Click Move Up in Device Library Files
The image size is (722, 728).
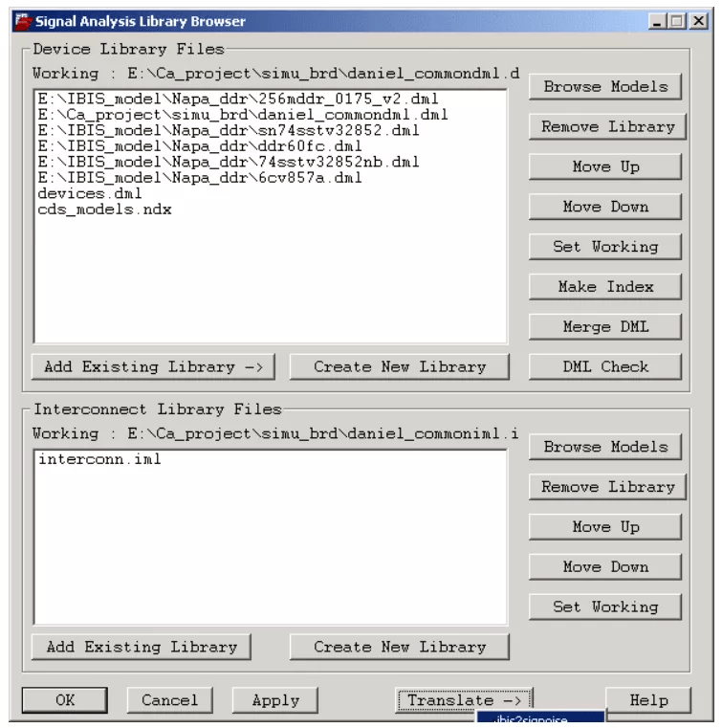(x=605, y=166)
